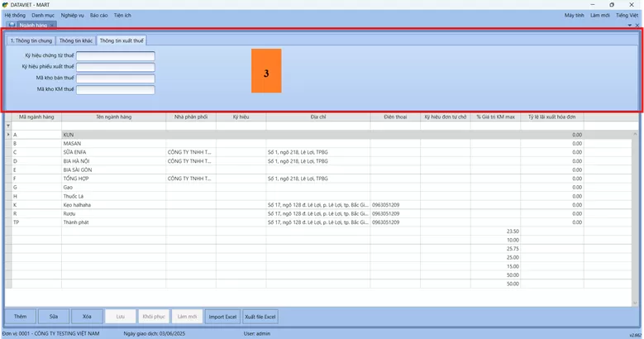
Task: Click the bottom Làm mới button
Action: coord(187,317)
